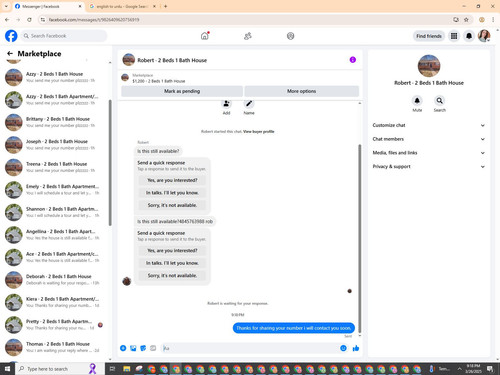Image resolution: width=500 pixels, height=375 pixels.
Task: Open chat with Emely - 2 Beds 1 Bath Apartment
Action: [x=56, y=190]
